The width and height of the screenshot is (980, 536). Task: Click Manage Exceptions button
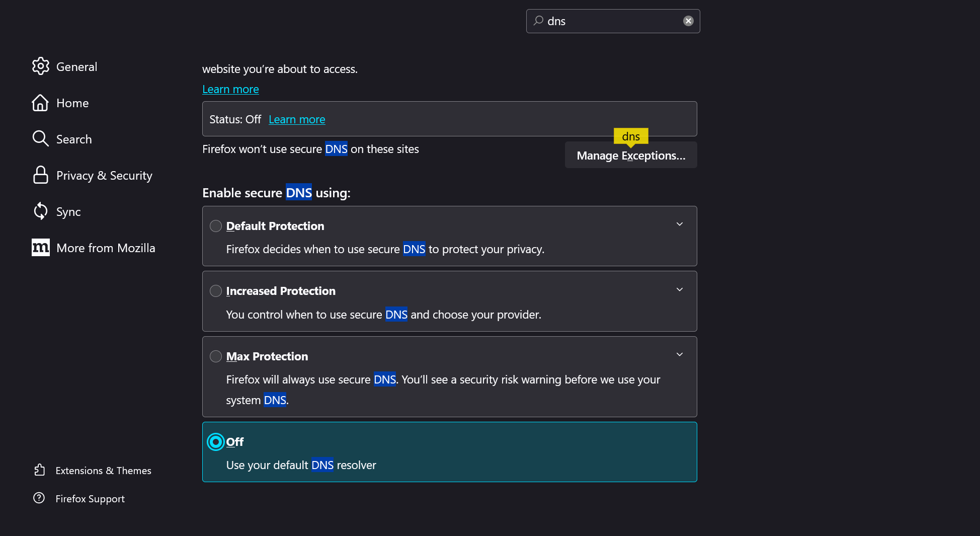point(631,156)
